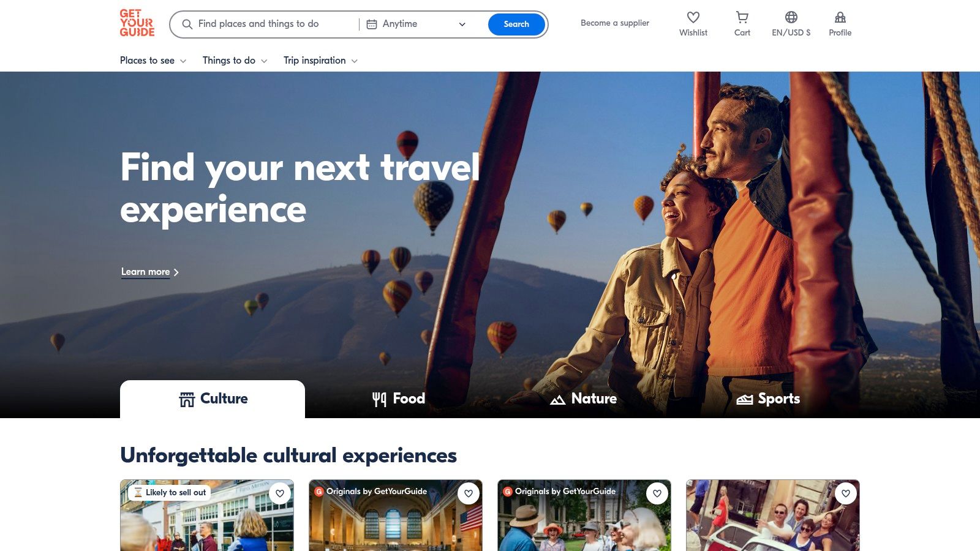The height and width of the screenshot is (551, 980).
Task: Open the Profile icon
Action: coord(840,17)
